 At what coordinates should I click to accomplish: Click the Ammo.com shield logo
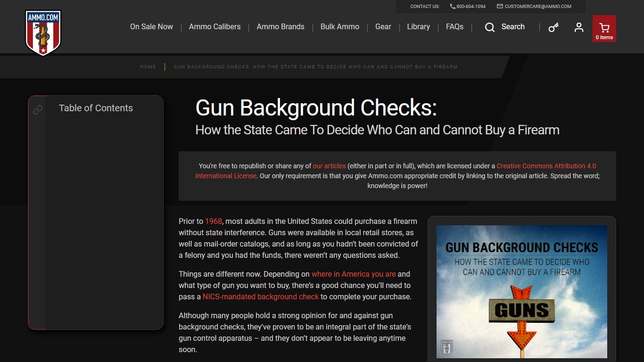point(43,33)
